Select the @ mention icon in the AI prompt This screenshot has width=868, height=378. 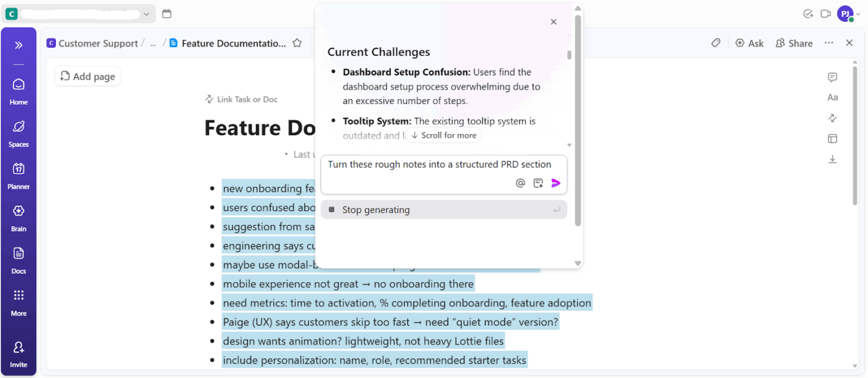point(520,183)
